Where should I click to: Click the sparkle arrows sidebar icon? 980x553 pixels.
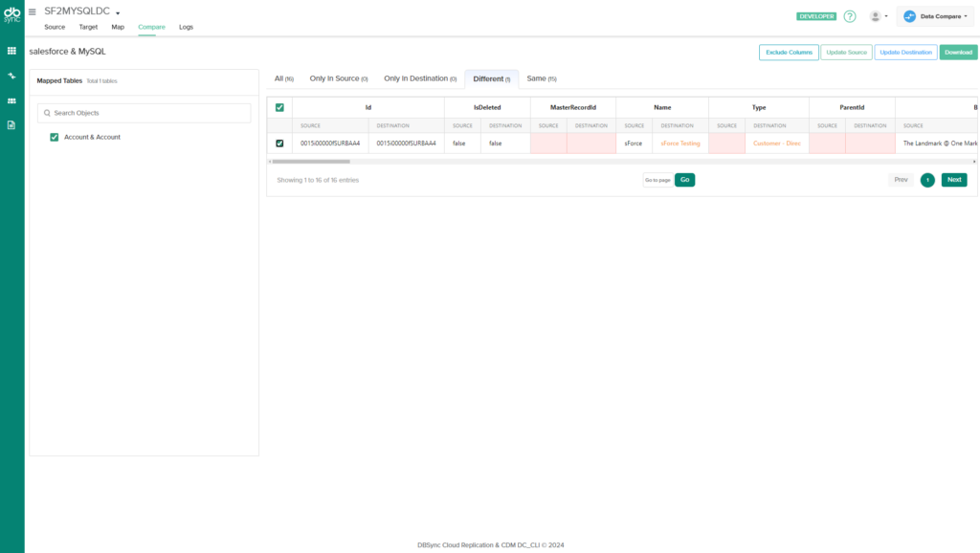coord(11,76)
